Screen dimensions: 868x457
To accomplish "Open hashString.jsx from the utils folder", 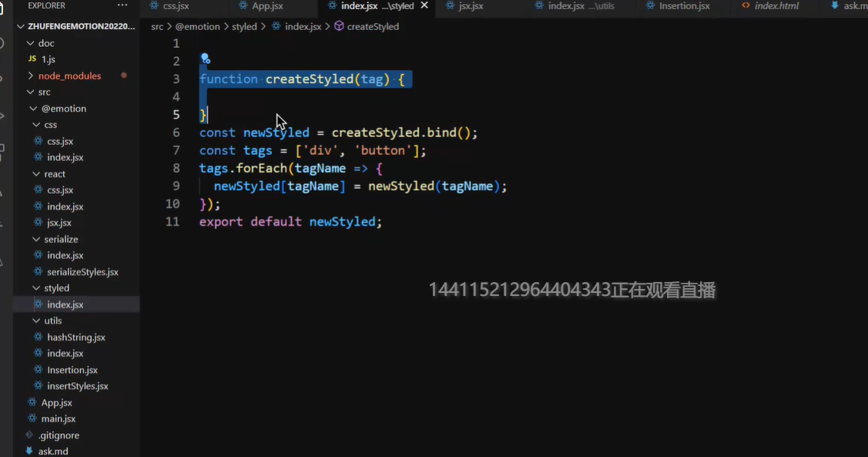I will tap(75, 337).
